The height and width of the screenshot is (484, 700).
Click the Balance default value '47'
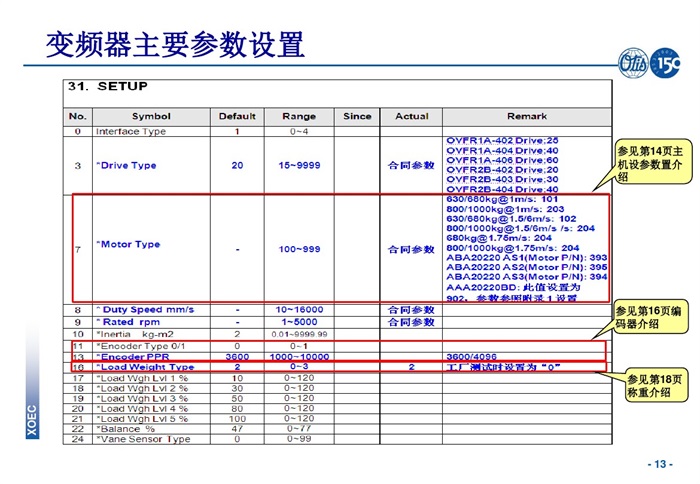point(237,429)
